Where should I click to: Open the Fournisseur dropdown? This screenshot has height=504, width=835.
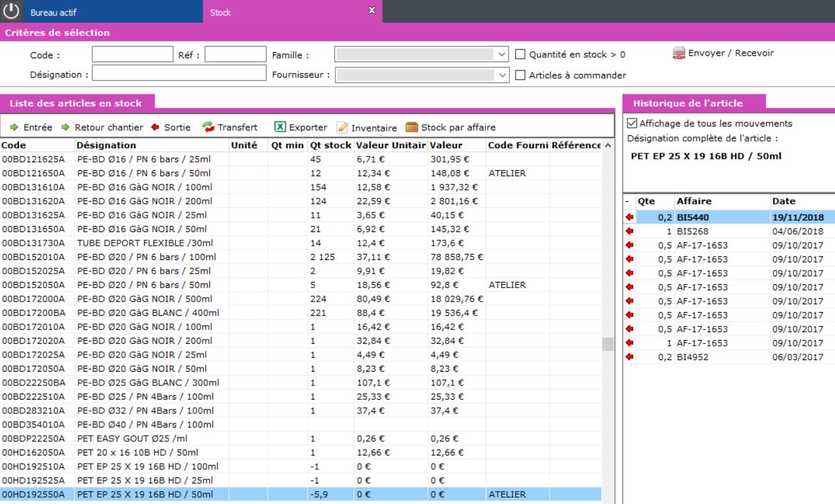coord(503,75)
